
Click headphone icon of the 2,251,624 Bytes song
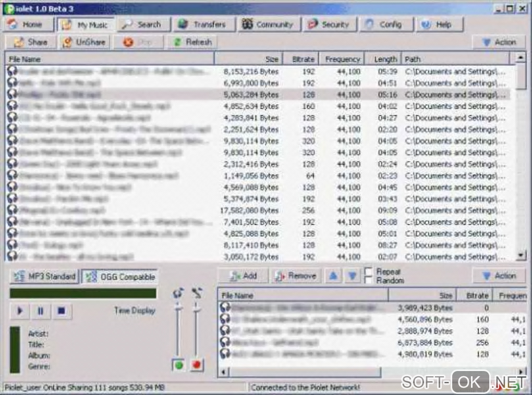[12, 129]
